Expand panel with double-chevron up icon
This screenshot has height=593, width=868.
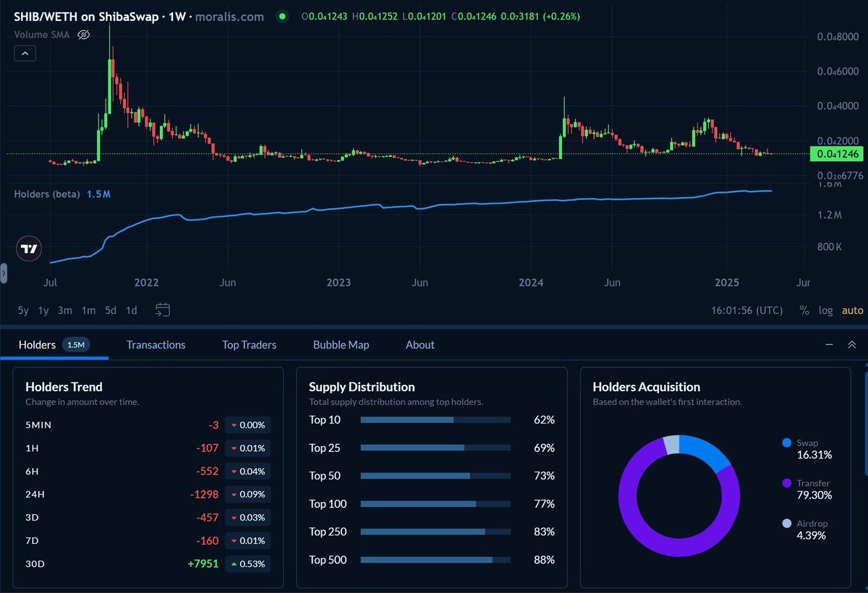852,344
